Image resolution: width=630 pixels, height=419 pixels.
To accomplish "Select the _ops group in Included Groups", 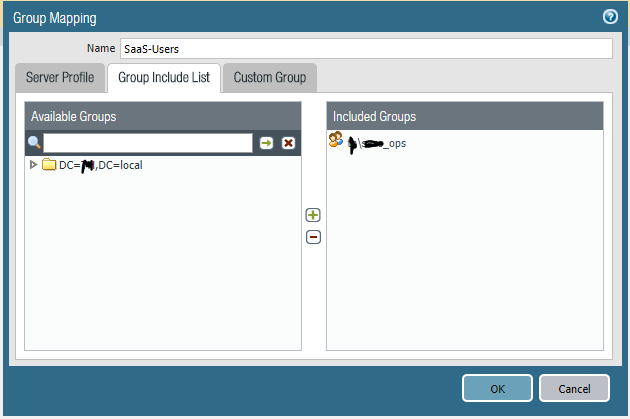I will click(378, 144).
